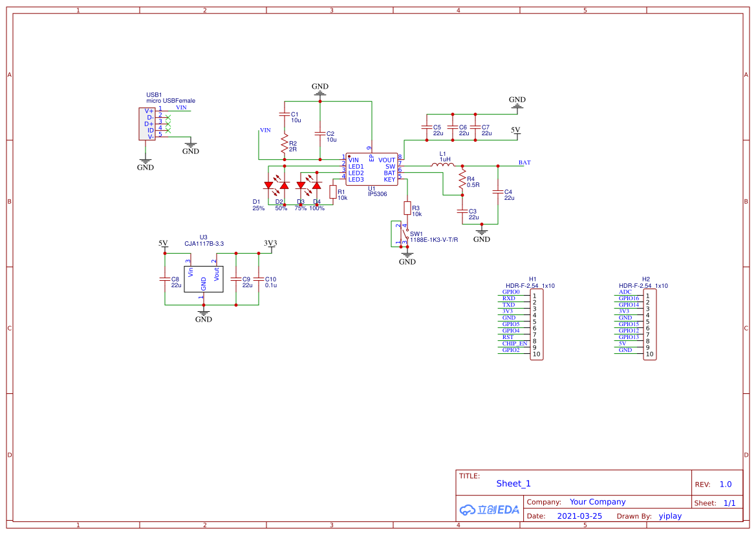The height and width of the screenshot is (535, 756).
Task: Click the D1 LED symbol
Action: pos(268,186)
